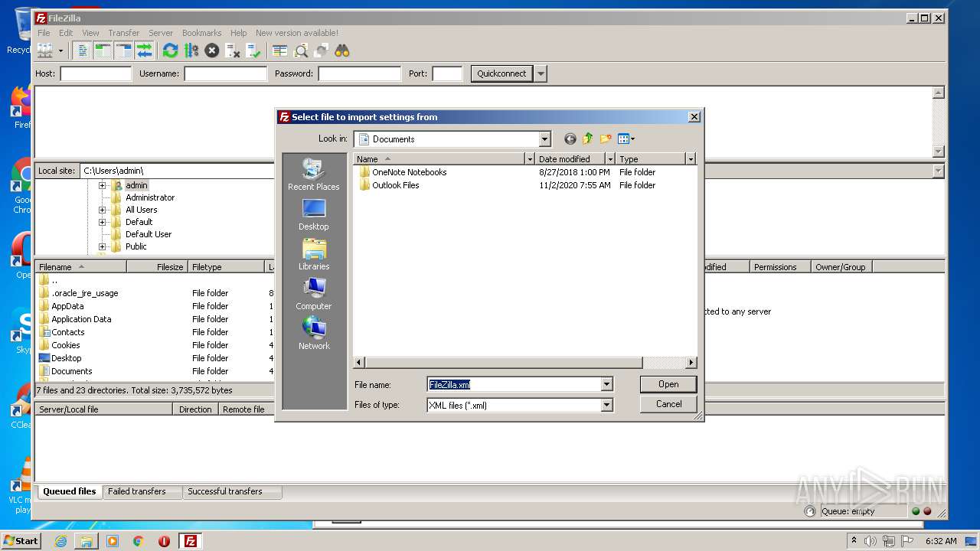Click the Cancel button in dialog
Screen dimensions: 980x551
(668, 404)
